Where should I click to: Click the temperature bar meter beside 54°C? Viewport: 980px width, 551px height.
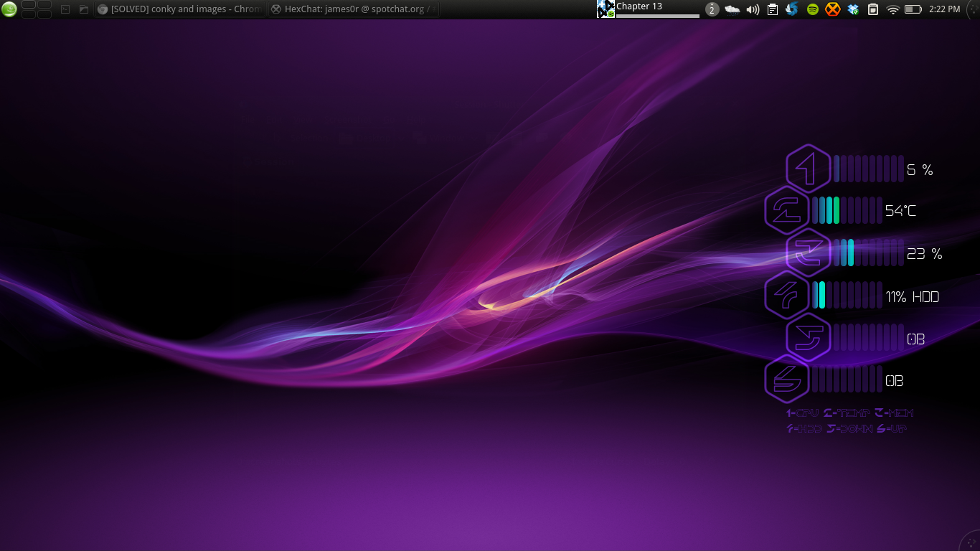847,211
